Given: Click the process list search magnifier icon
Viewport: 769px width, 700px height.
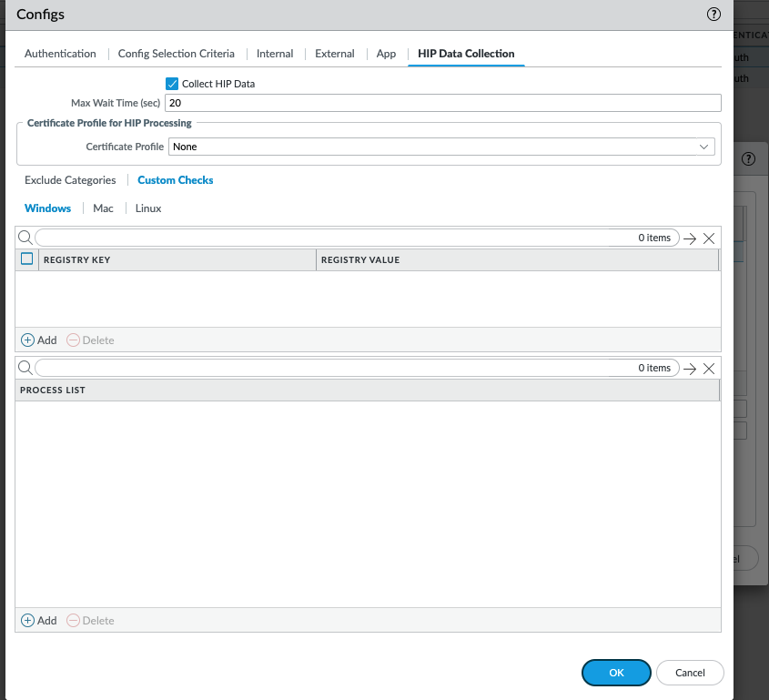Looking at the screenshot, I should coord(25,367).
